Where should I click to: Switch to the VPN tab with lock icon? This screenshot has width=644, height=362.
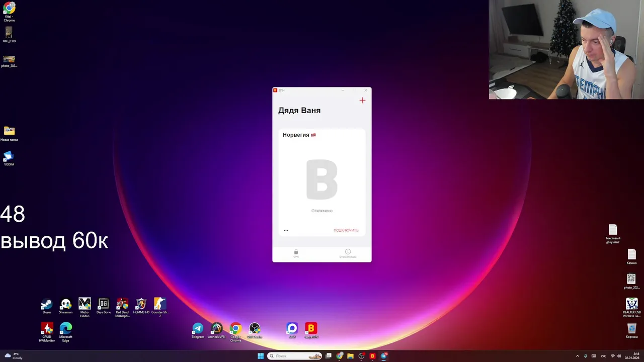click(x=296, y=253)
